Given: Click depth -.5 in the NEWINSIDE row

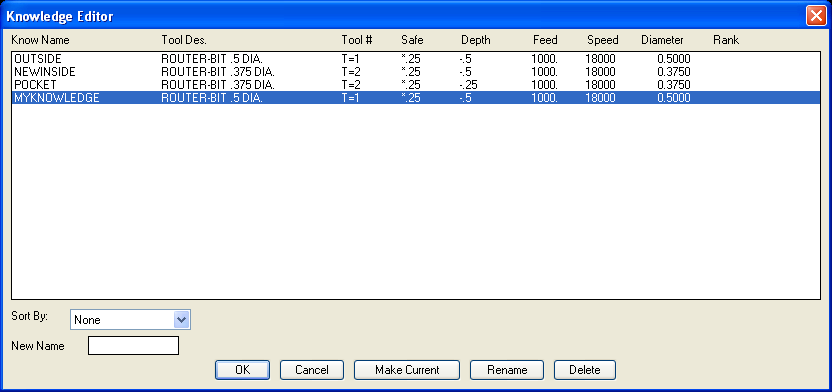Looking at the screenshot, I should click(x=465, y=72).
